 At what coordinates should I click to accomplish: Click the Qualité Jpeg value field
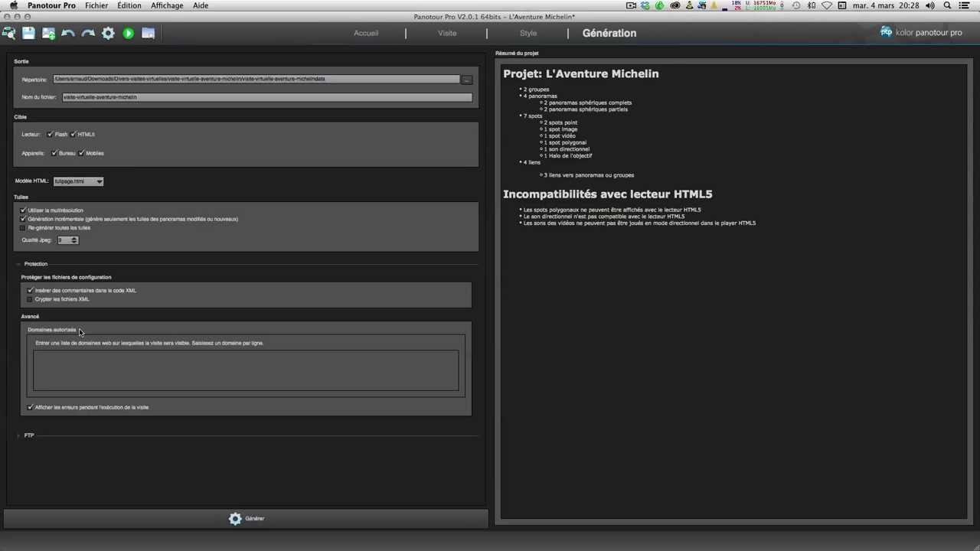(x=64, y=240)
